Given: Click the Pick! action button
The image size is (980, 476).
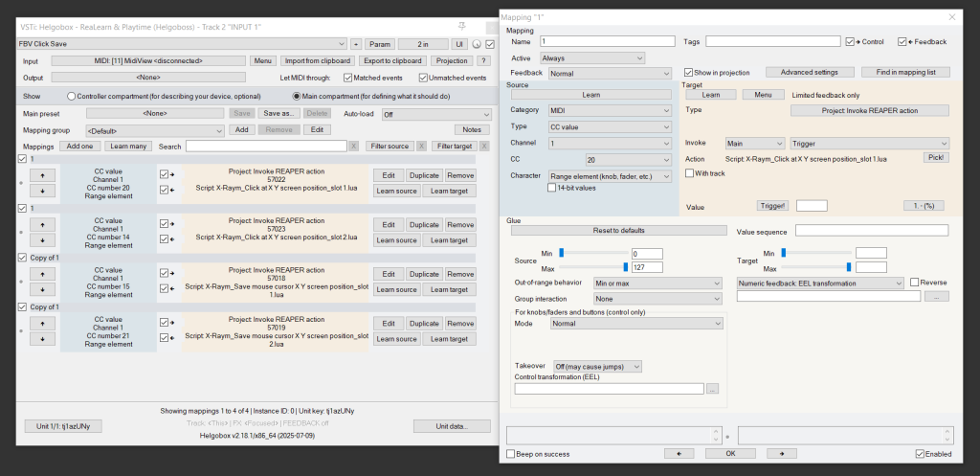Looking at the screenshot, I should coord(936,158).
